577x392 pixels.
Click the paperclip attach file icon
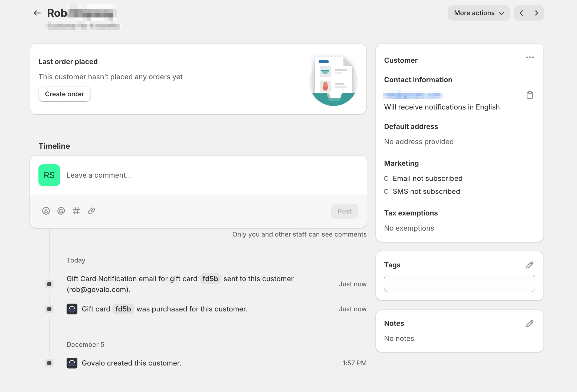pos(91,211)
